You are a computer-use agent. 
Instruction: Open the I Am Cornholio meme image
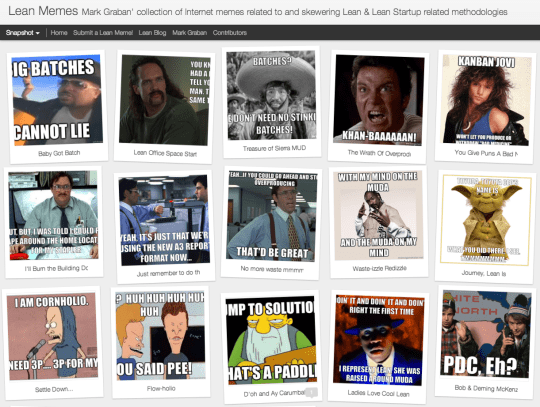[53, 337]
